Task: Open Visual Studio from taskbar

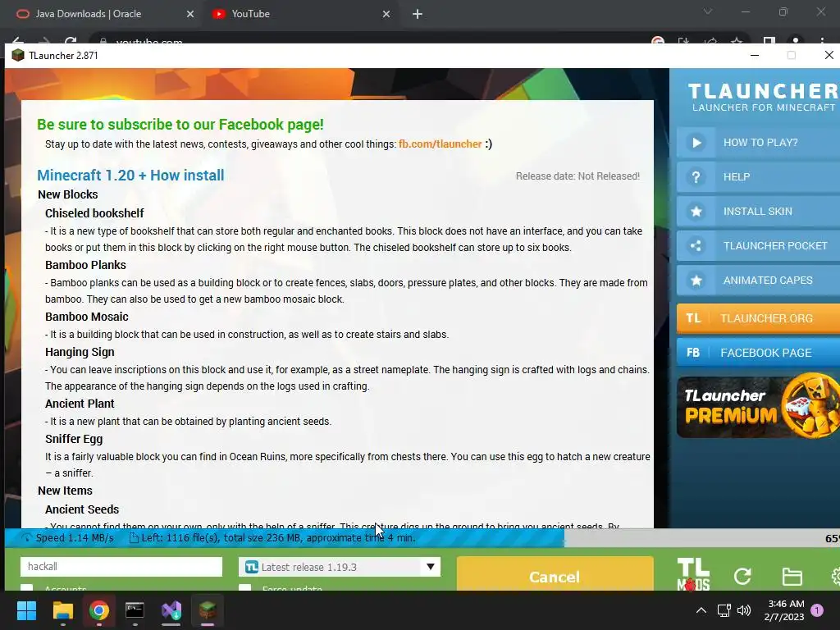Action: point(171,610)
